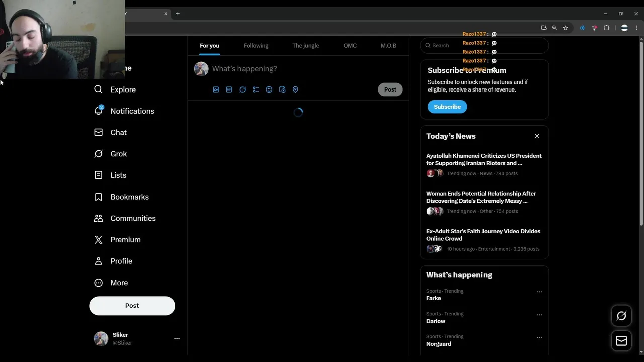Switch to the QMC tab
This screenshot has width=644, height=362.
pyautogui.click(x=350, y=46)
